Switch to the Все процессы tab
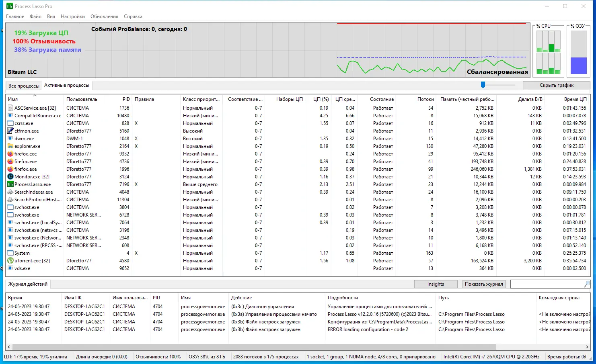Viewport: 596px width, 364px height. point(24,86)
